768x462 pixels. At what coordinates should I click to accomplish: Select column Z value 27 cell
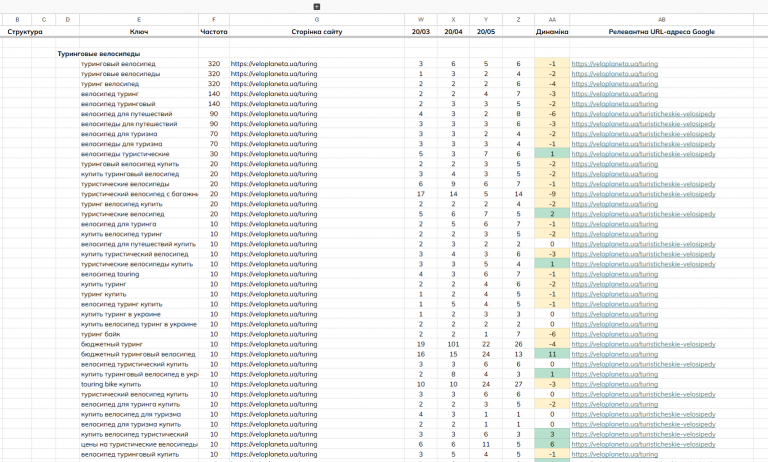[518, 385]
